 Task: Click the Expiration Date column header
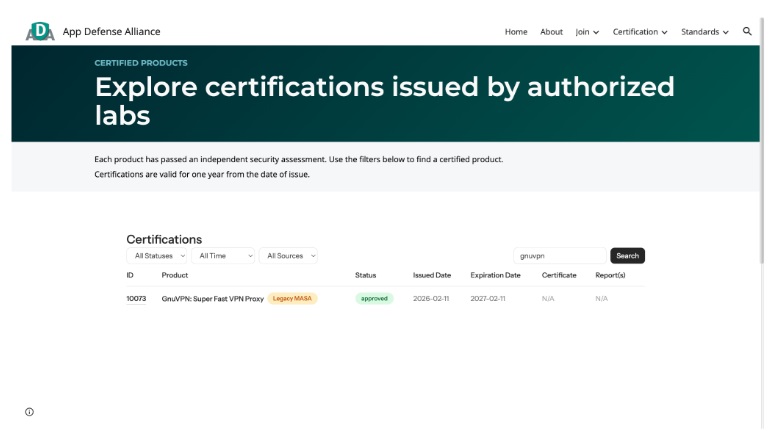coord(495,275)
